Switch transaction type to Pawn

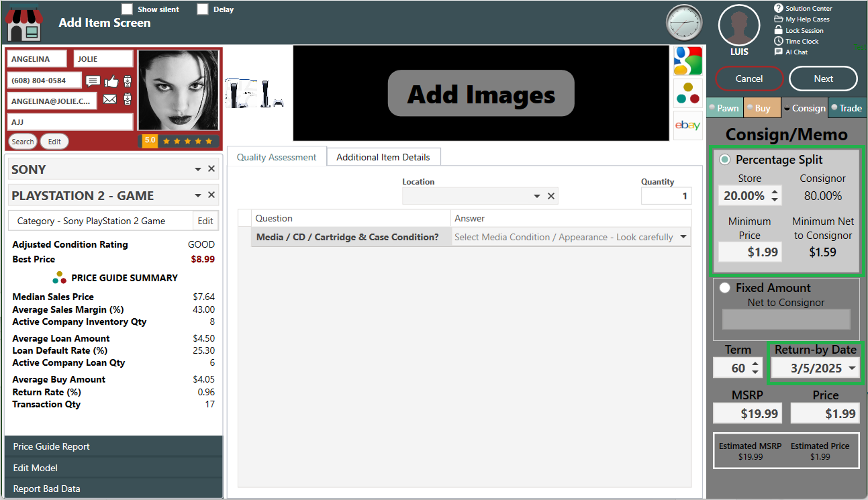coord(724,108)
